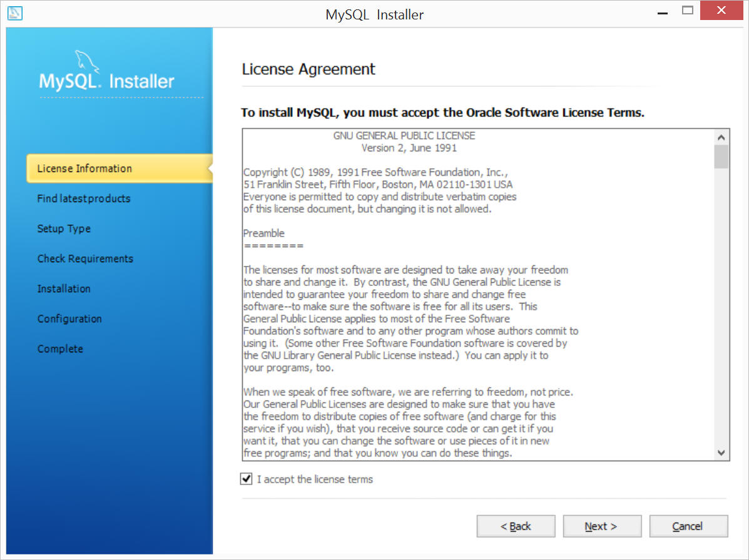
Task: Click the Next > button
Action: 602,526
